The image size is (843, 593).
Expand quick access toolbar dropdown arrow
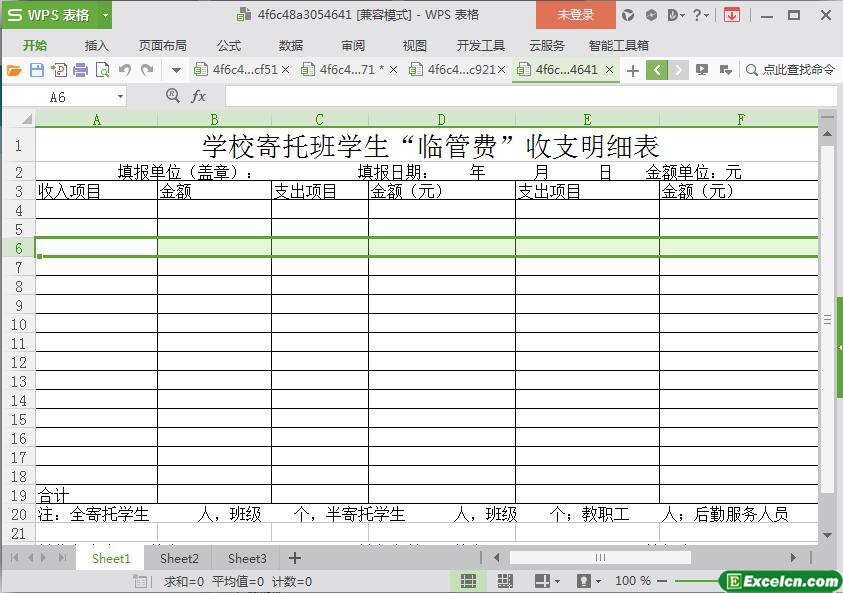pos(176,70)
